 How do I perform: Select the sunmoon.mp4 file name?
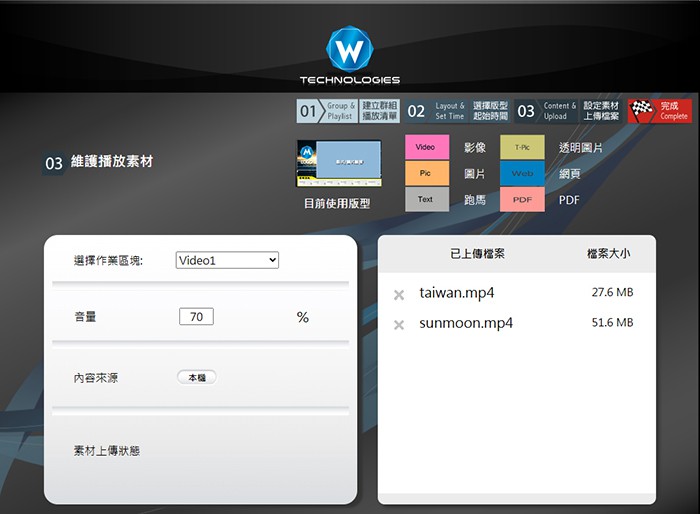pos(466,323)
